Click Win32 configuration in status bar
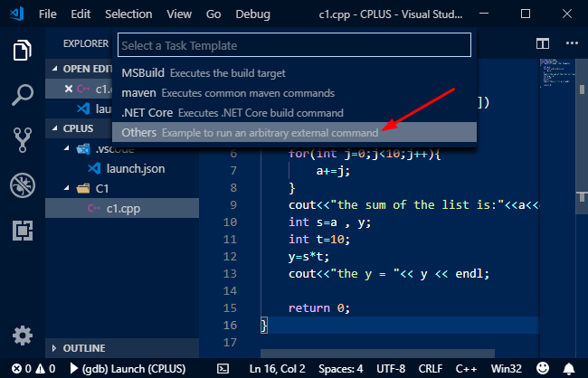Screen dimensions: 588x378 pos(507,369)
